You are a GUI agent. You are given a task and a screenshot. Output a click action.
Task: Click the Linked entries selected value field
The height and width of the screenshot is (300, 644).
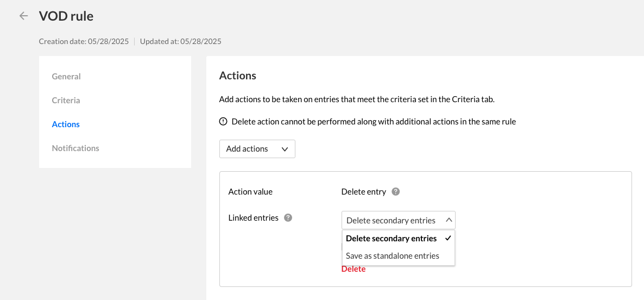point(391,220)
